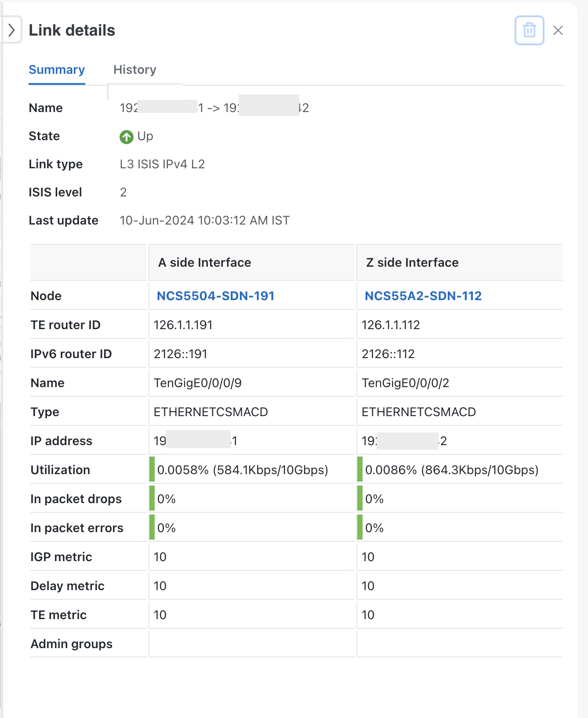Close the Link details panel
This screenshot has height=718, width=588.
558,30
